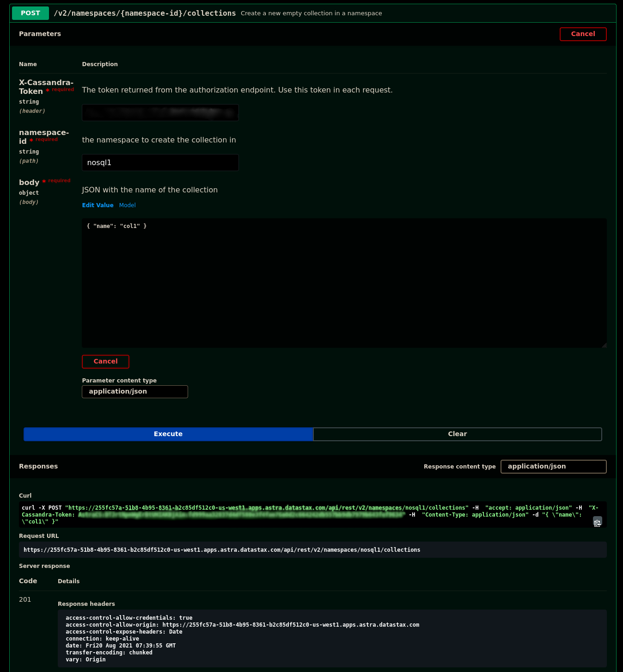Cancel parameter editing with top Cancel button
This screenshot has height=672, width=623.
pos(583,34)
